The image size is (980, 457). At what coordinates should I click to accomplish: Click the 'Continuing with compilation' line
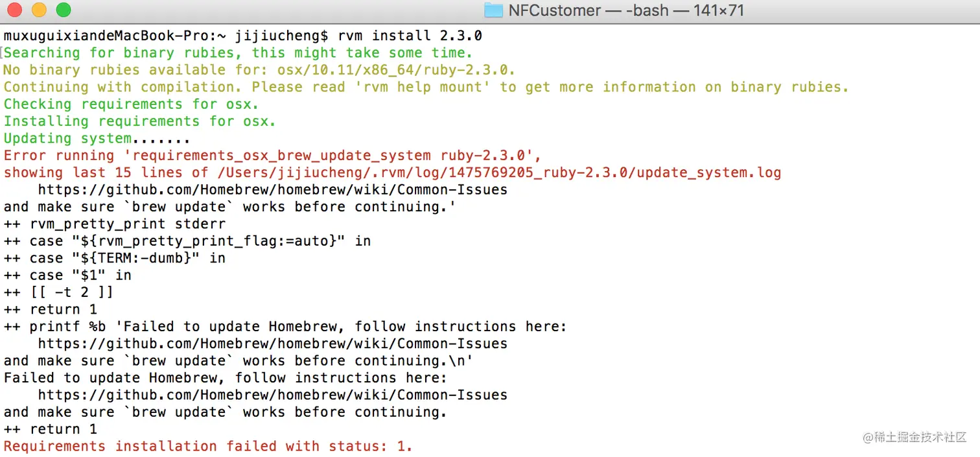(x=426, y=87)
